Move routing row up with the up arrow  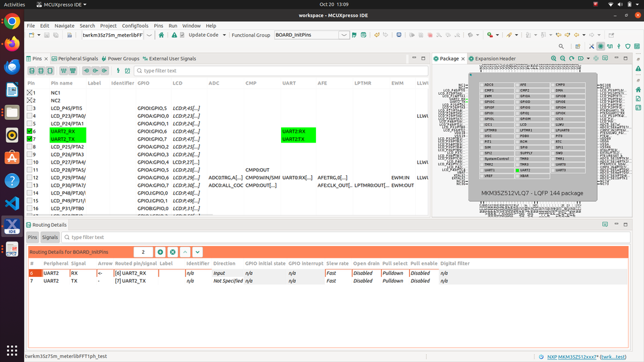coord(185,252)
